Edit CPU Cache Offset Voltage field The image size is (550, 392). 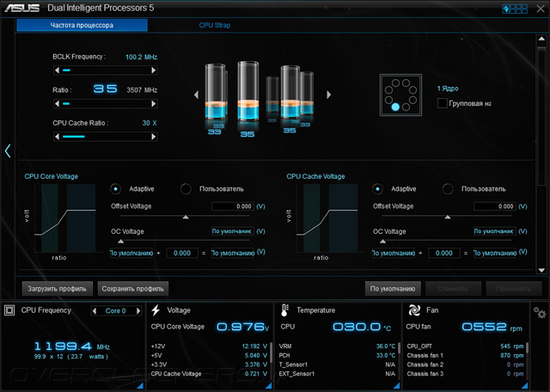(494, 206)
